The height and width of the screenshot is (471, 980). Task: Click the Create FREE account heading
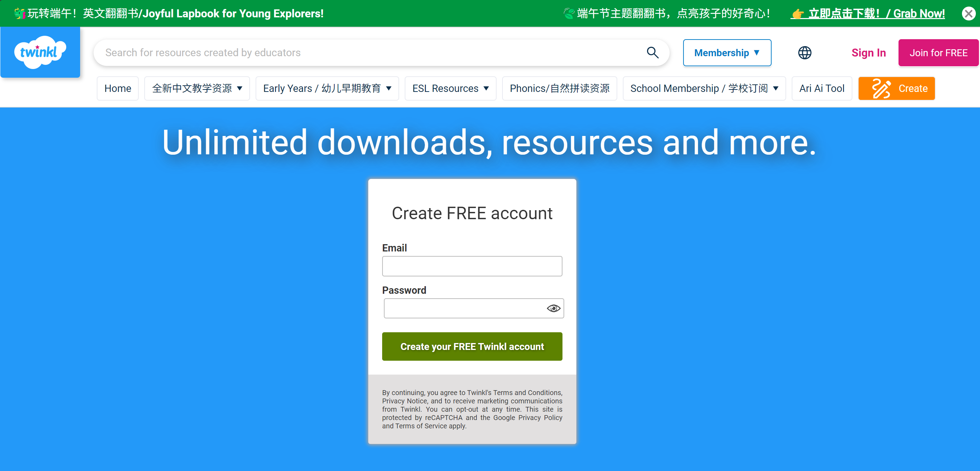(x=472, y=213)
